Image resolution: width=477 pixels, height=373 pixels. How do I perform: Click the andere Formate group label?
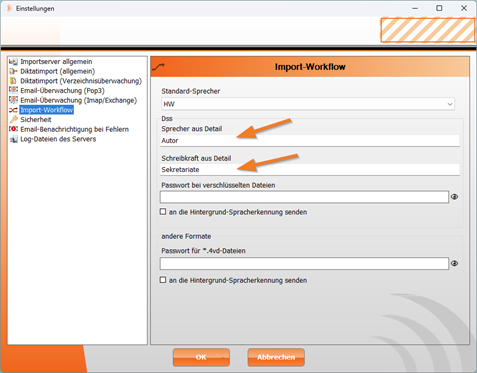[x=186, y=236]
